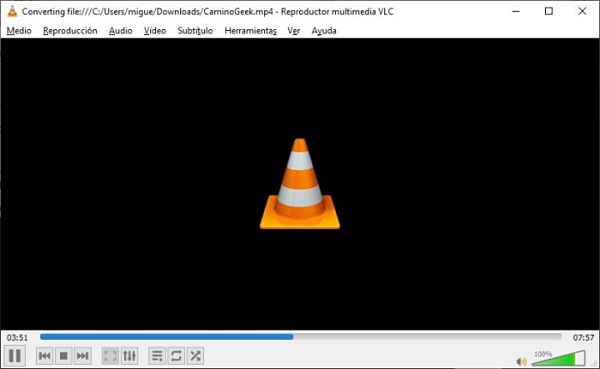The width and height of the screenshot is (600, 369).
Task: Close the VLC player window
Action: click(x=582, y=11)
